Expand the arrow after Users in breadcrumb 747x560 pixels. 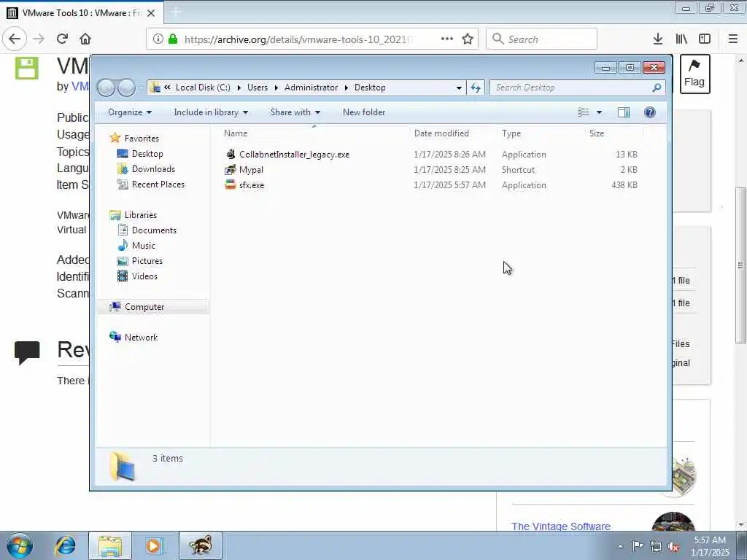click(276, 87)
